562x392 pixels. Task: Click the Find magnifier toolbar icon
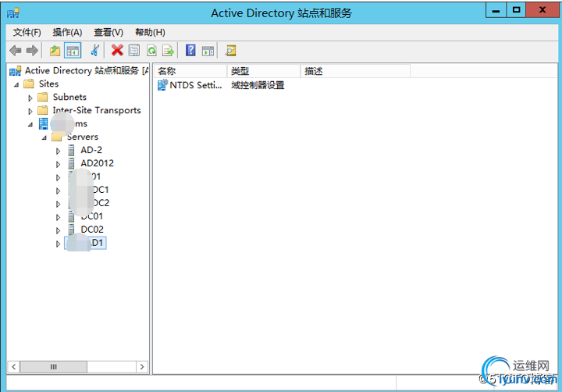point(230,51)
